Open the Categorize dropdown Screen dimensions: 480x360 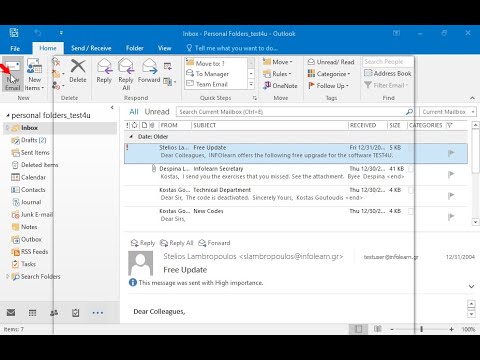329,74
